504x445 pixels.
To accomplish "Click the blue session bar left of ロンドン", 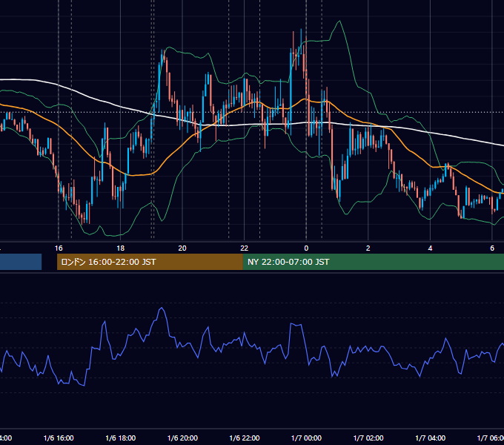I will click(x=21, y=262).
